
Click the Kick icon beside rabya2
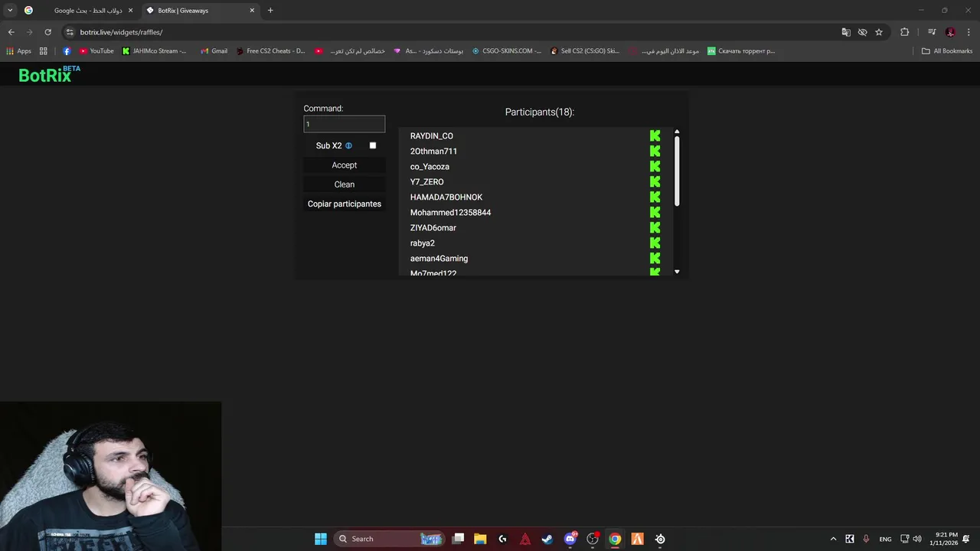point(655,243)
